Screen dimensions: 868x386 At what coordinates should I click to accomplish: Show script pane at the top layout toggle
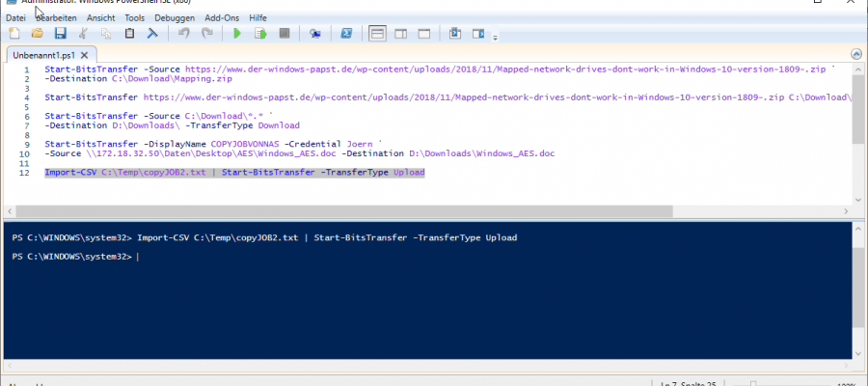point(377,34)
